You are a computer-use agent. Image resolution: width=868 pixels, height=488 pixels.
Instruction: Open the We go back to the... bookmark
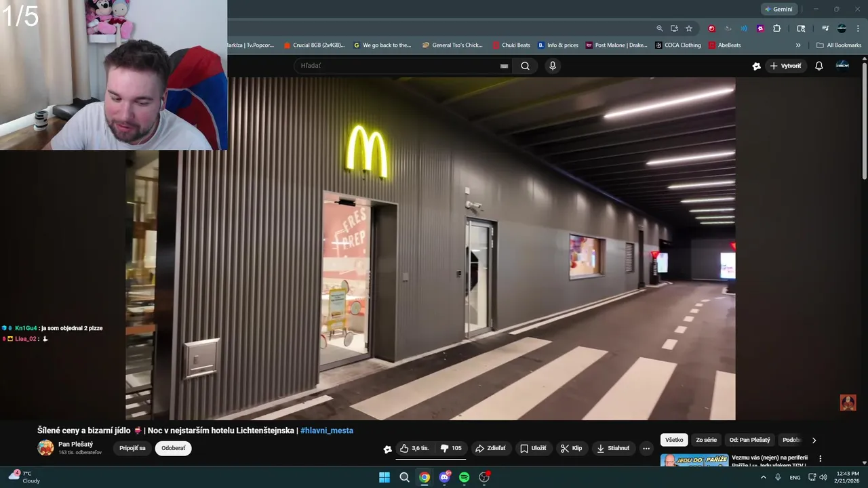click(x=382, y=45)
